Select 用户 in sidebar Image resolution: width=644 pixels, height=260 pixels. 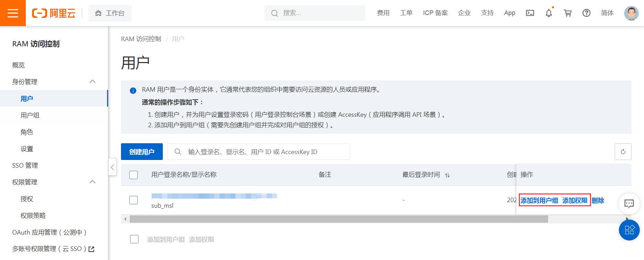coord(54,99)
